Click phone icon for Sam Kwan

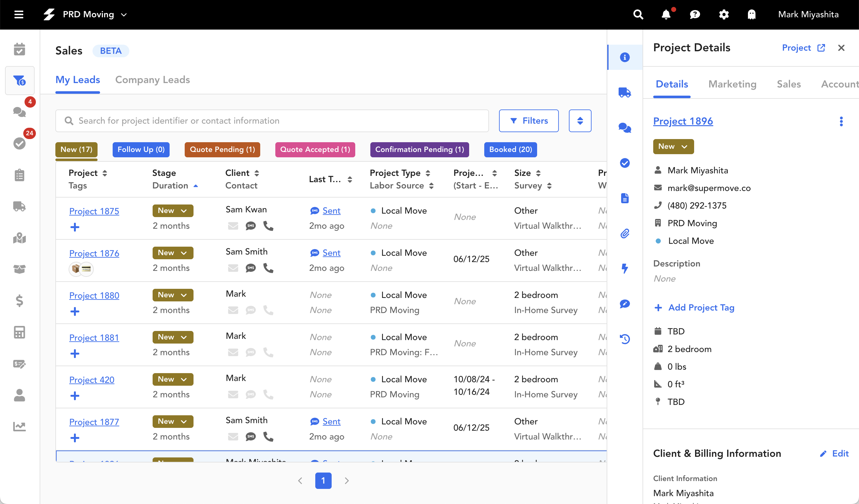tap(268, 226)
